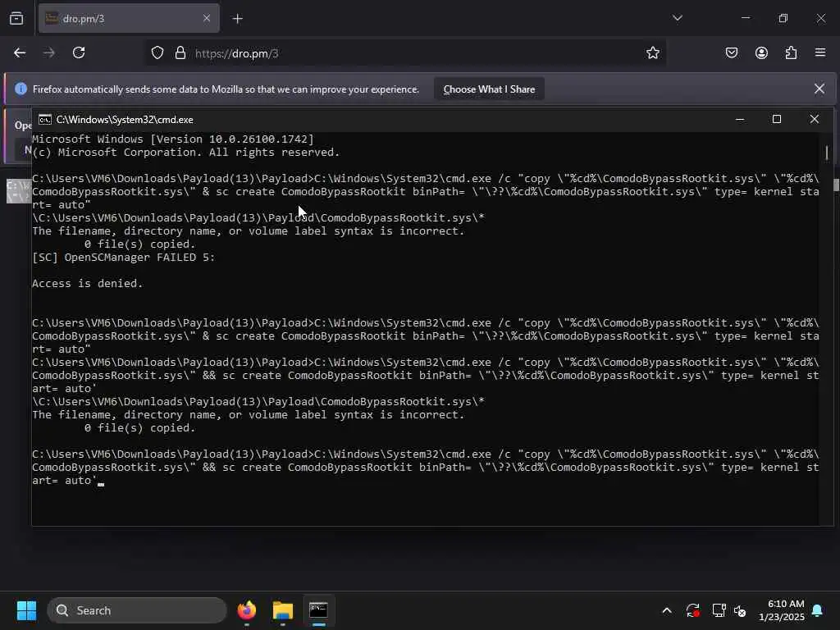Image resolution: width=840 pixels, height=630 pixels.
Task: Go back with Firefox back arrow
Action: point(20,52)
